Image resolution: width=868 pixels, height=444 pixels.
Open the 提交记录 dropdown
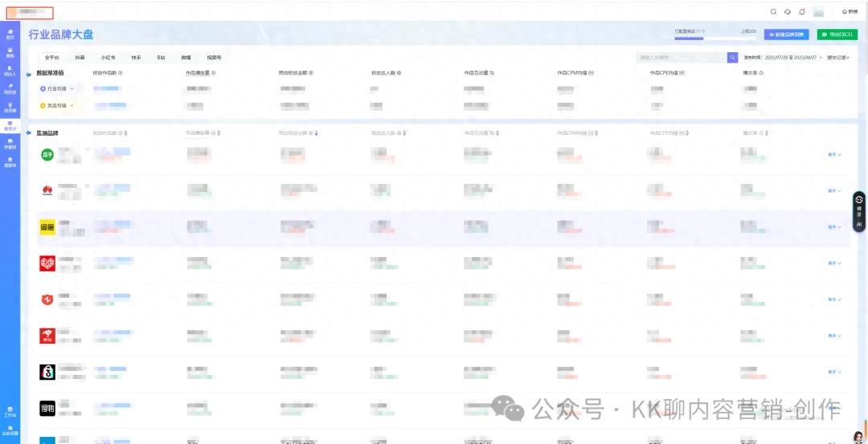tap(837, 58)
